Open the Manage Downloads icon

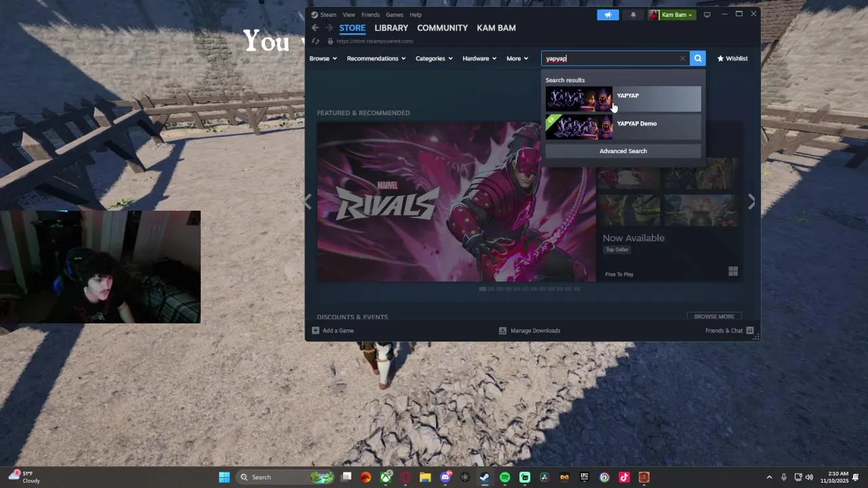[x=502, y=331]
